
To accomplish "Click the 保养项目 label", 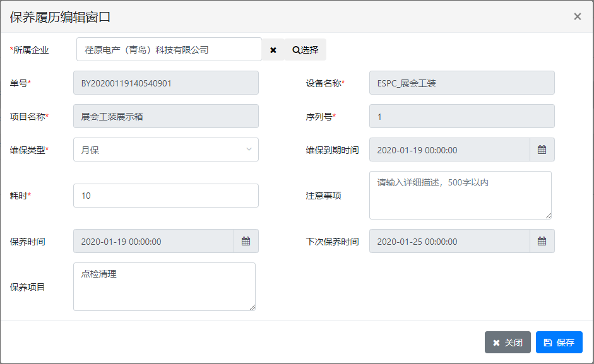I will coord(27,287).
